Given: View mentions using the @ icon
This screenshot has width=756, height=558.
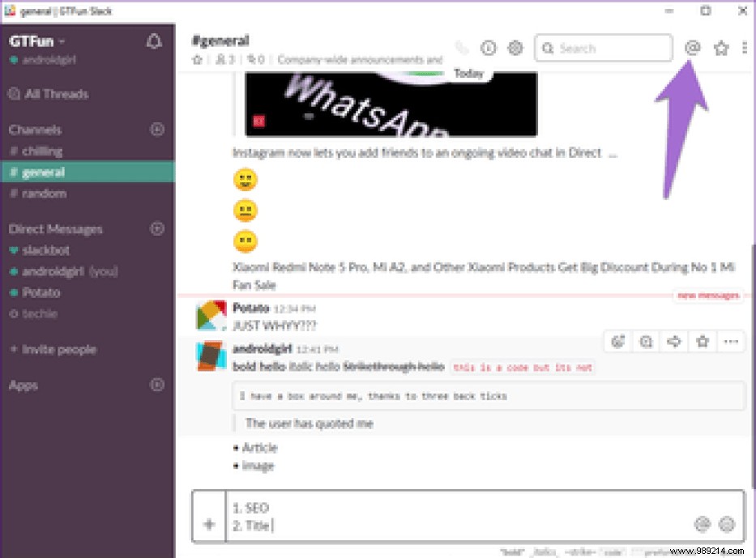Looking at the screenshot, I should (692, 48).
